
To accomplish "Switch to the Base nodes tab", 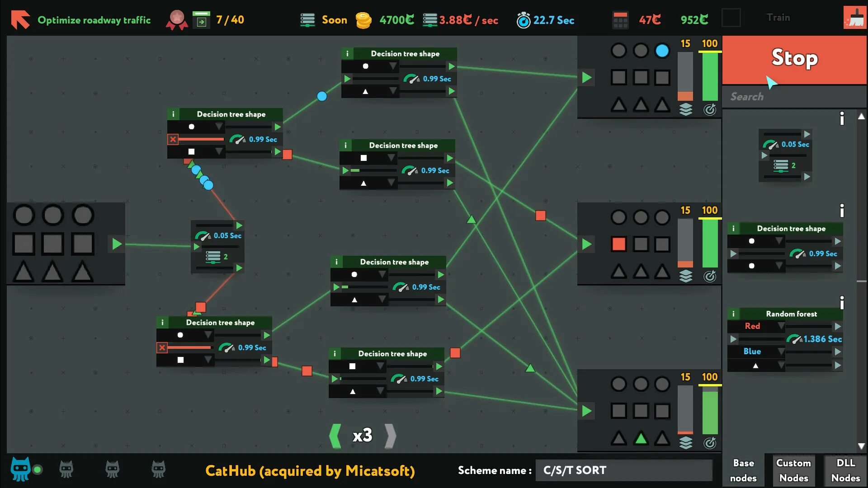I will (743, 470).
